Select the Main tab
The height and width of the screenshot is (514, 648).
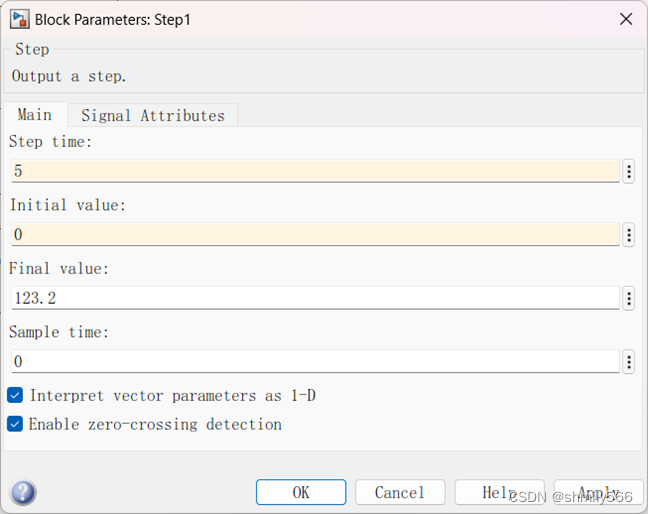35,115
